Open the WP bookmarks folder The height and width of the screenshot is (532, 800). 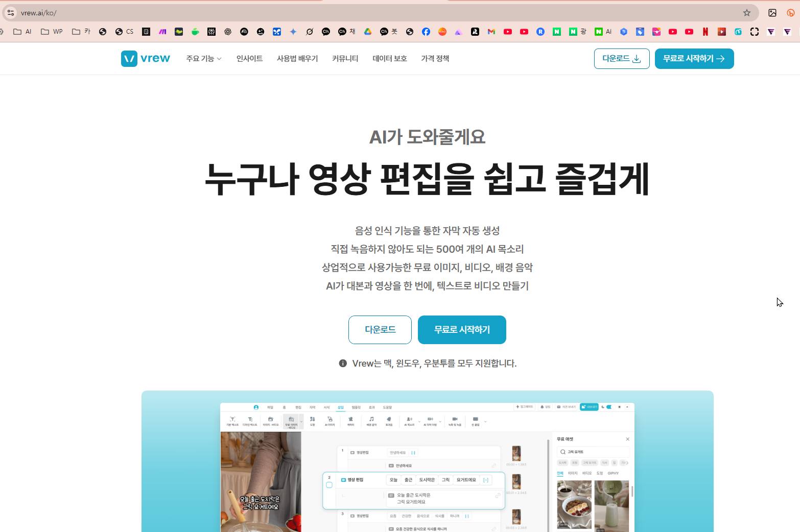click(52, 32)
